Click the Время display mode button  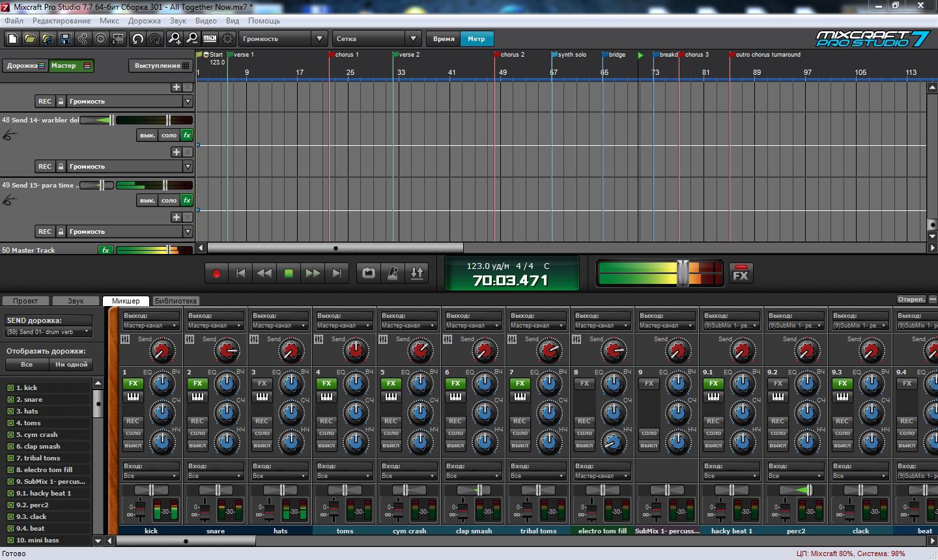click(x=444, y=39)
